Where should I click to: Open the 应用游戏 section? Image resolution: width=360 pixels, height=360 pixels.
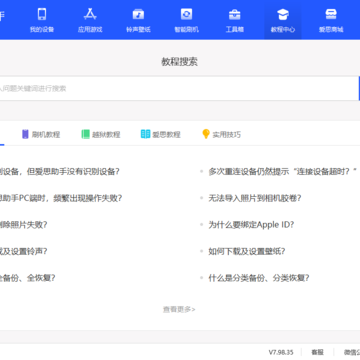(x=90, y=20)
